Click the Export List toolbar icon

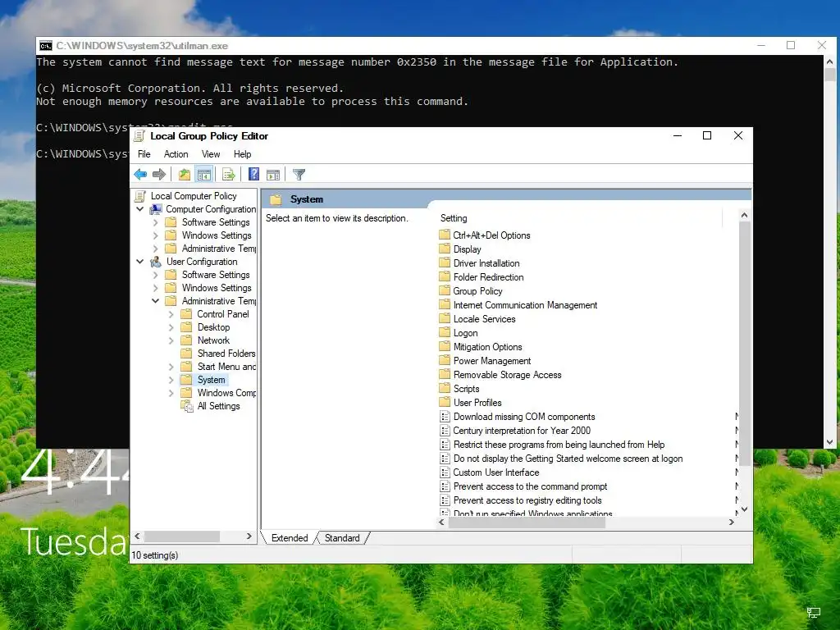pyautogui.click(x=229, y=174)
